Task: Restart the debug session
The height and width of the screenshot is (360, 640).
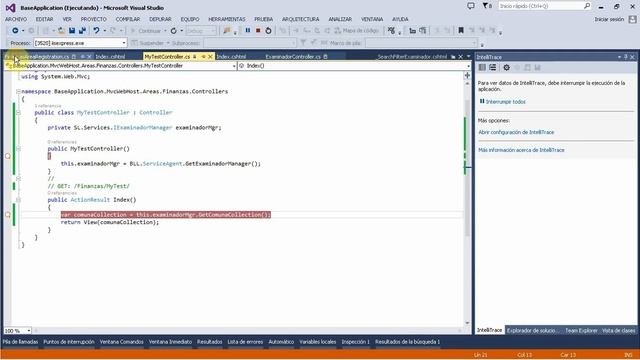Action: pos(268,31)
